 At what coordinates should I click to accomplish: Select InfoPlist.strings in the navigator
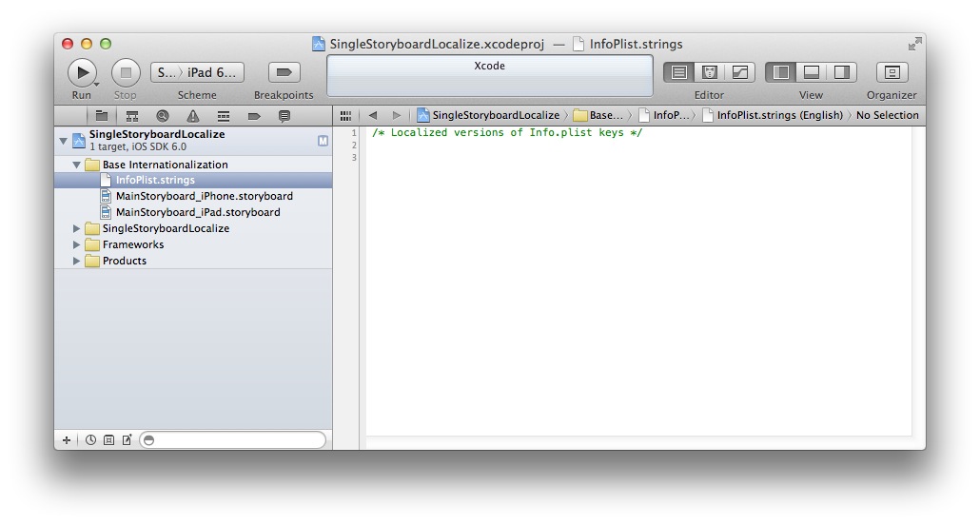coord(193,180)
